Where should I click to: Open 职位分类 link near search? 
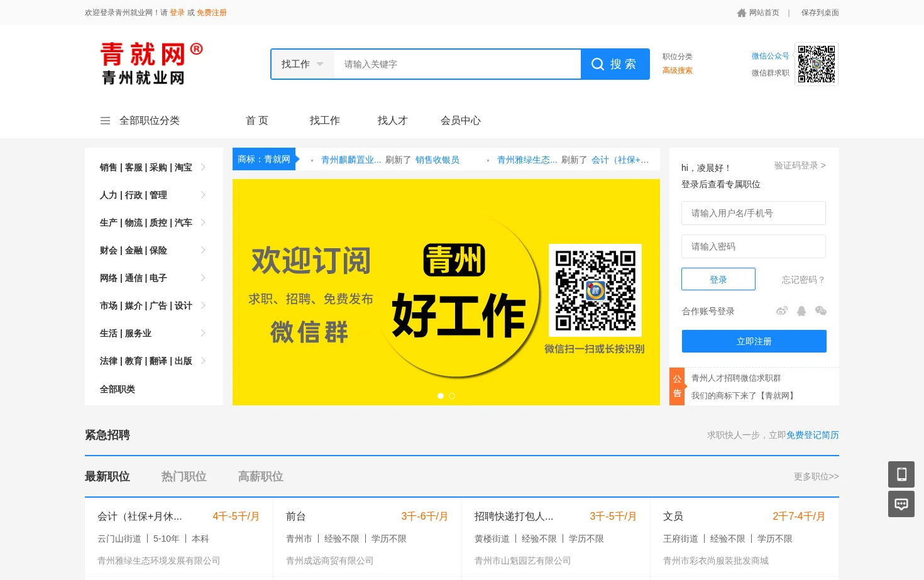tap(678, 57)
